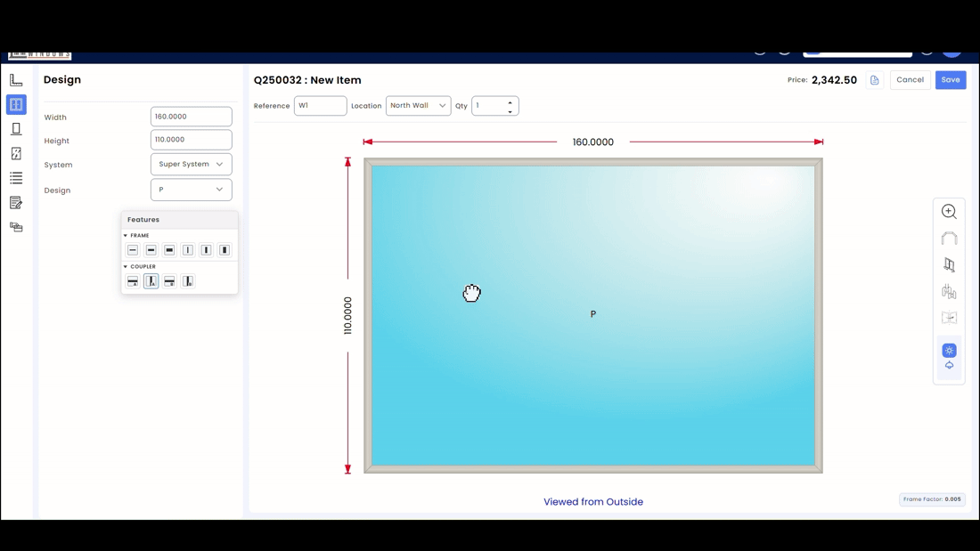Add thin vertical frame bar
The width and height of the screenshot is (980, 551).
pos(187,250)
